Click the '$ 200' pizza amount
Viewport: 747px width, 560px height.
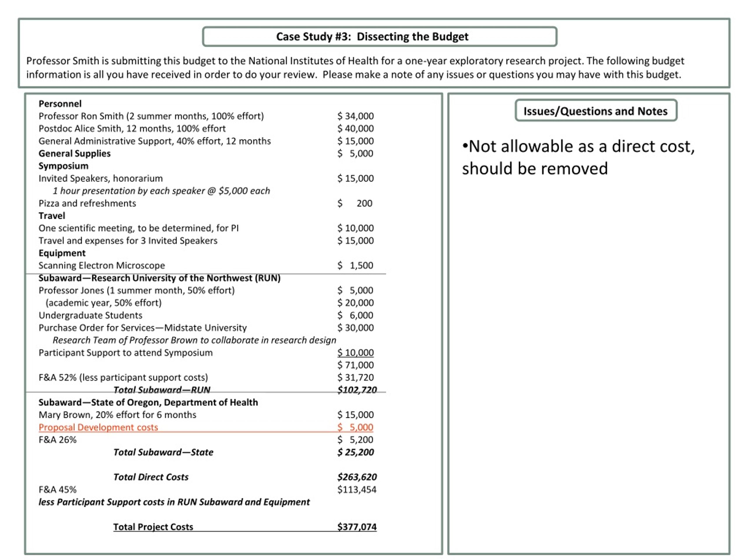pos(355,203)
